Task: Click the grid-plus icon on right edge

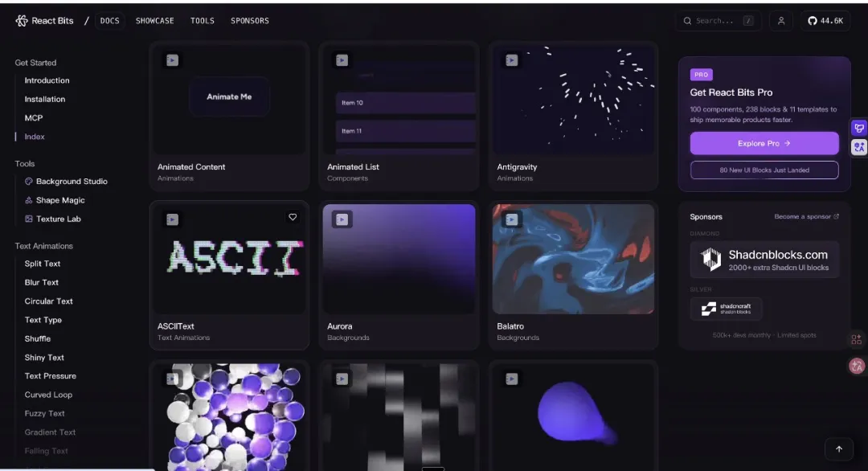Action: click(857, 339)
